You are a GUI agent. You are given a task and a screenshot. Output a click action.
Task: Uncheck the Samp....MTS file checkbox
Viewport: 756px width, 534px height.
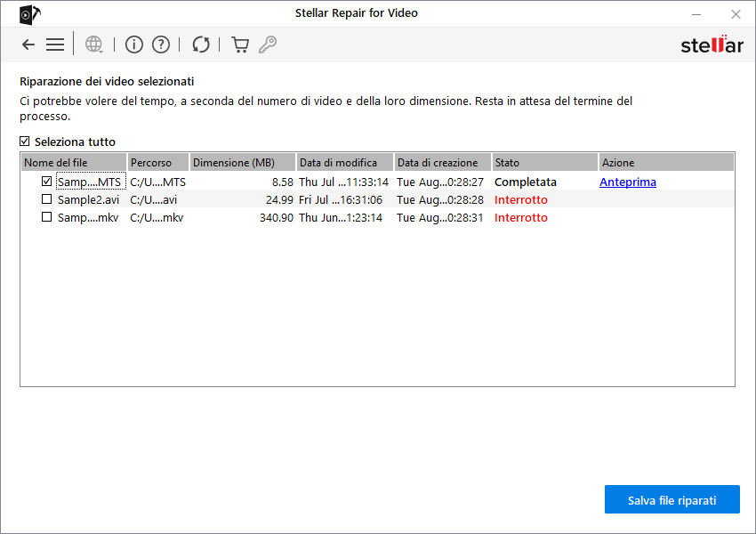(47, 182)
